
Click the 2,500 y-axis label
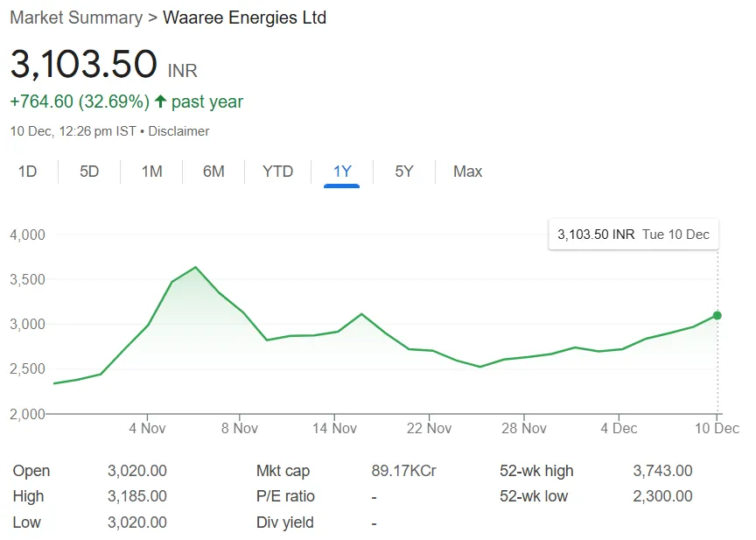(27, 368)
